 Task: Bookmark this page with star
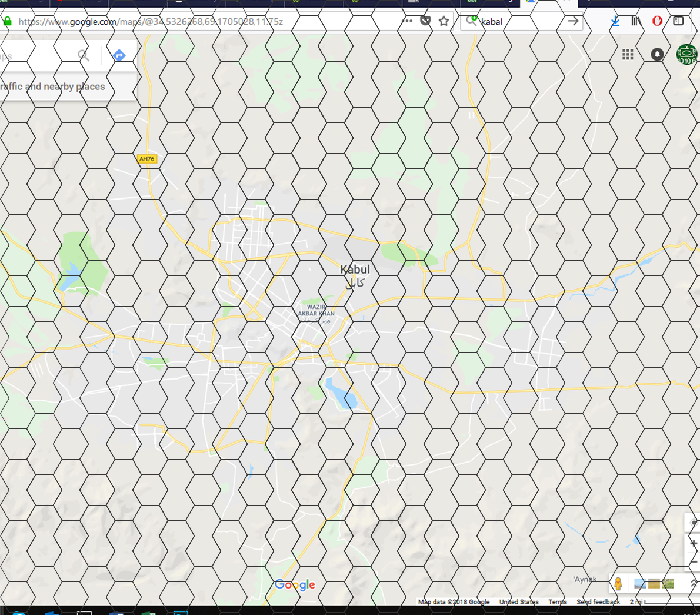pyautogui.click(x=444, y=21)
